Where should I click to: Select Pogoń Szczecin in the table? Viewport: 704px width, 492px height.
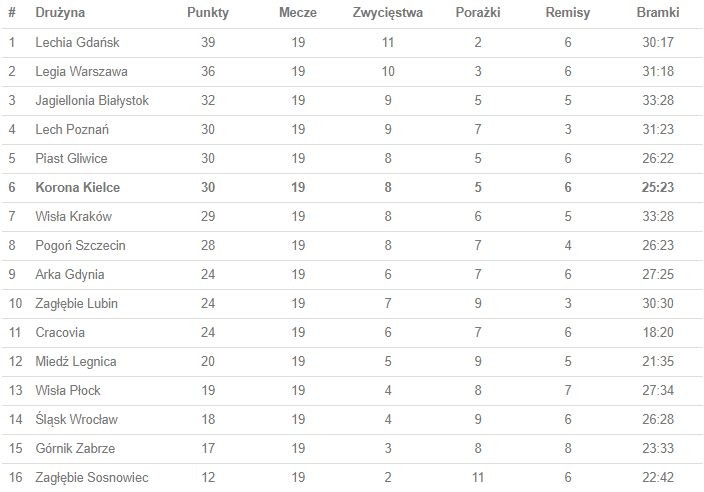tap(80, 246)
